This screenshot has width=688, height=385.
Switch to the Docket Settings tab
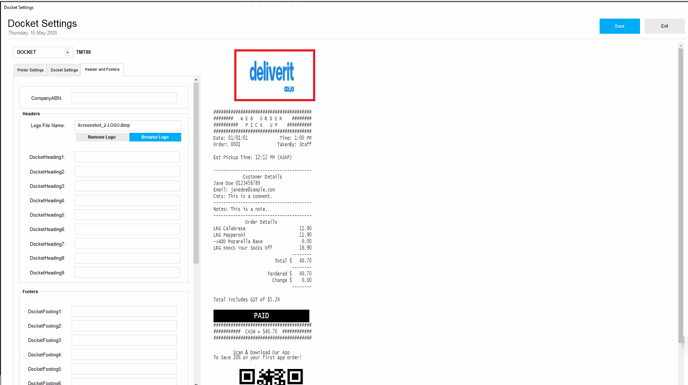click(64, 70)
